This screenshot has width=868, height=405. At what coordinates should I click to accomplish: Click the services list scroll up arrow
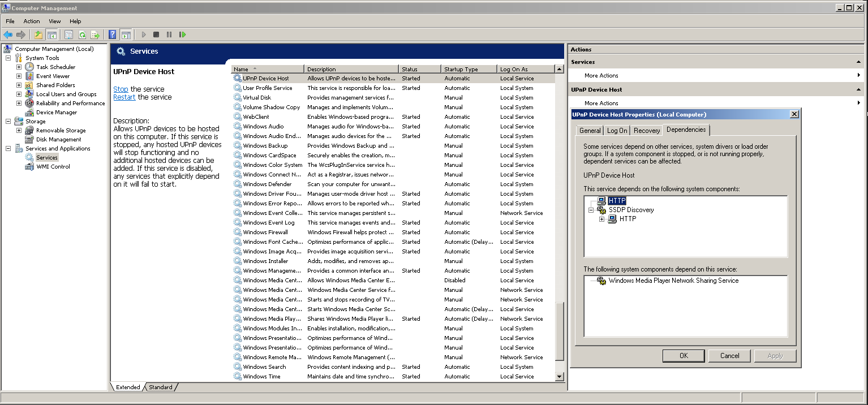[560, 69]
